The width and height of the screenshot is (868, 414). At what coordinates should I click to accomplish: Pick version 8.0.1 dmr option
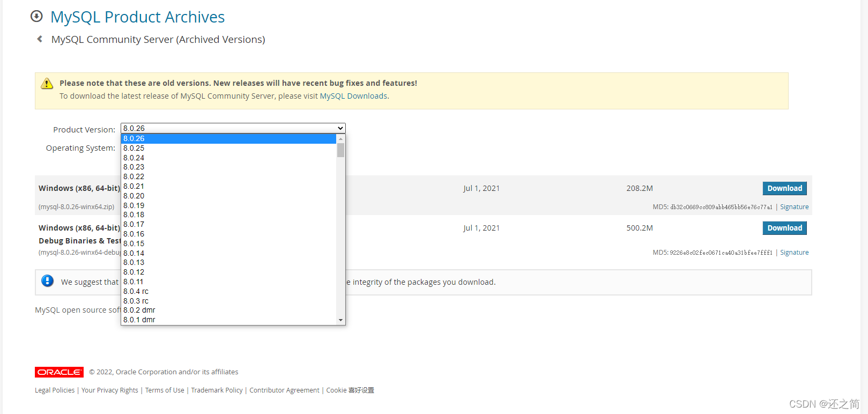(229, 320)
